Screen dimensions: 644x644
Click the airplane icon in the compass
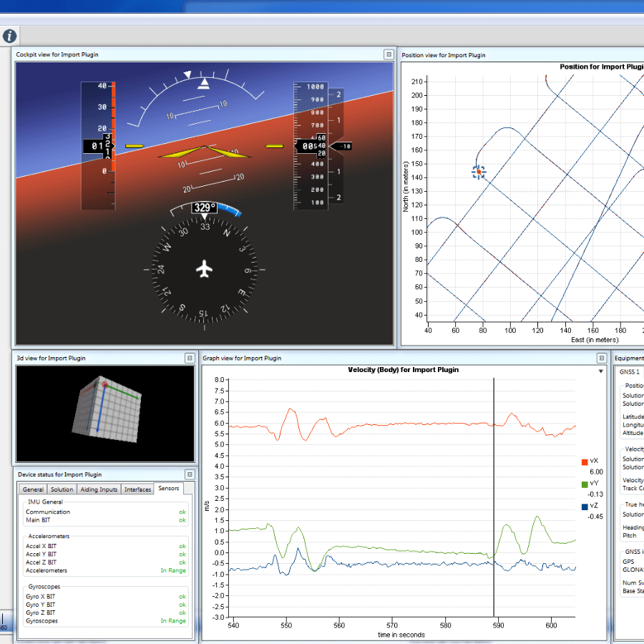click(205, 270)
